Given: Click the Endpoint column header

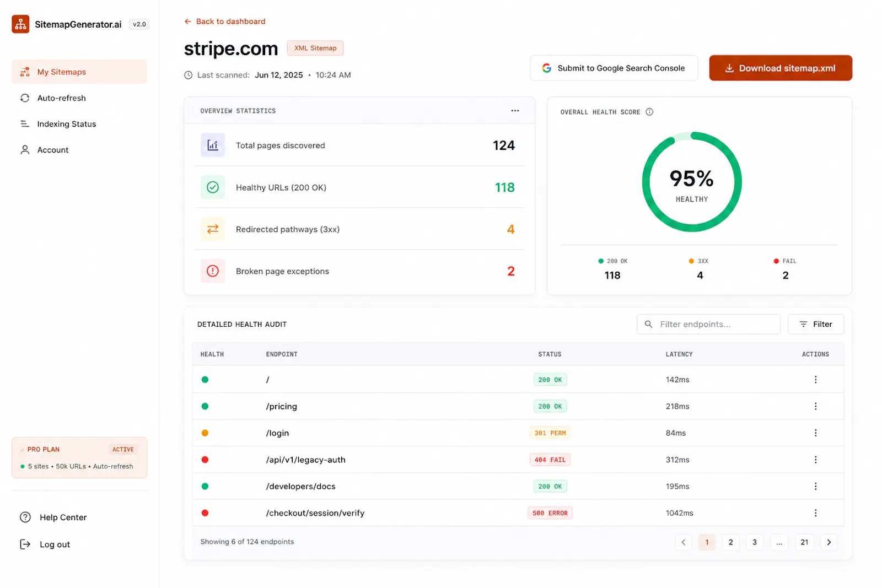Looking at the screenshot, I should pyautogui.click(x=282, y=354).
